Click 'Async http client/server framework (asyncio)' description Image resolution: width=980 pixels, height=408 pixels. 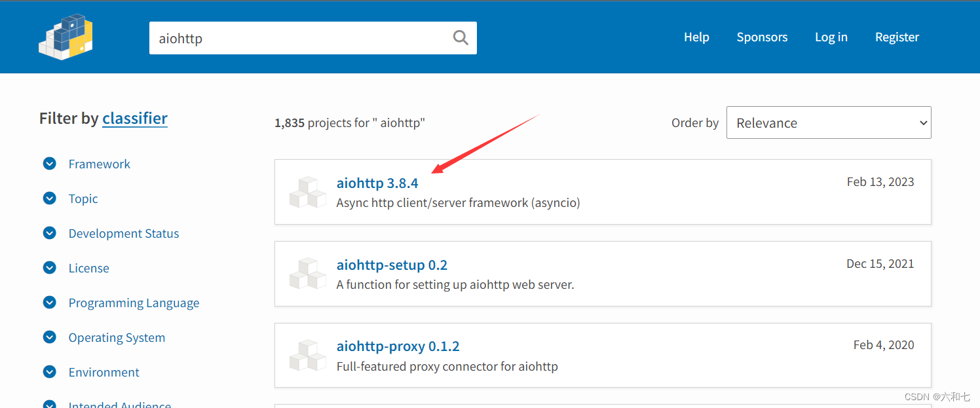tap(459, 202)
